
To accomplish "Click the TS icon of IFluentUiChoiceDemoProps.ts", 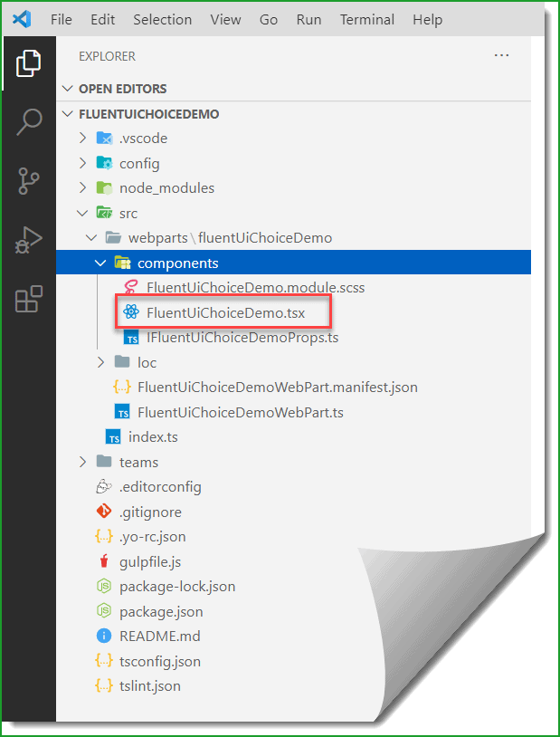I will (131, 338).
